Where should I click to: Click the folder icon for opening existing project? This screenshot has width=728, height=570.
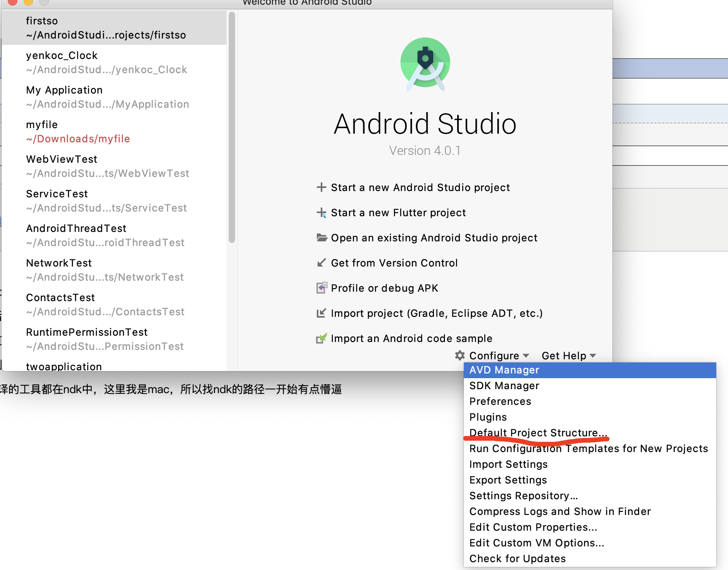322,237
